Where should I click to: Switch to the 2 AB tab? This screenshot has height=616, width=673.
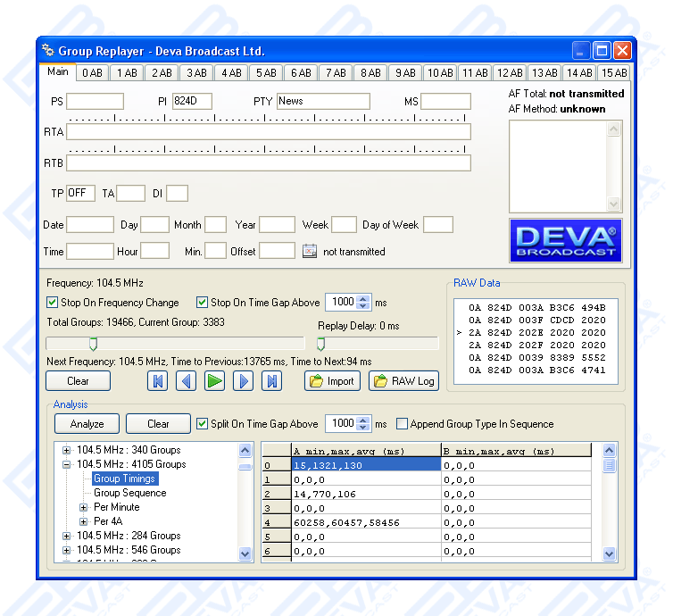point(162,73)
